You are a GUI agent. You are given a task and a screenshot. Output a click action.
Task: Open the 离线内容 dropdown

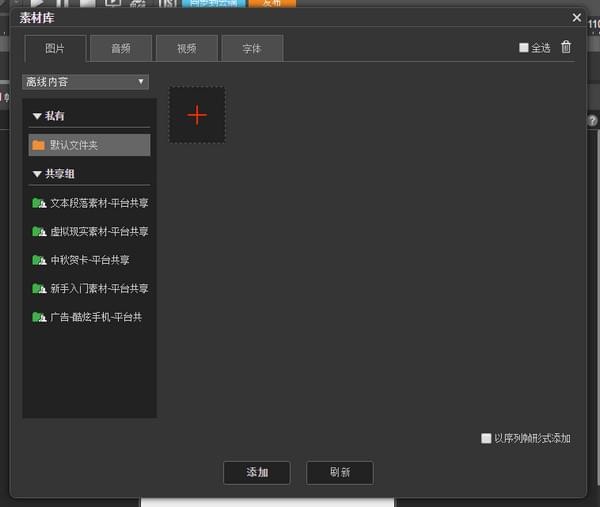85,82
